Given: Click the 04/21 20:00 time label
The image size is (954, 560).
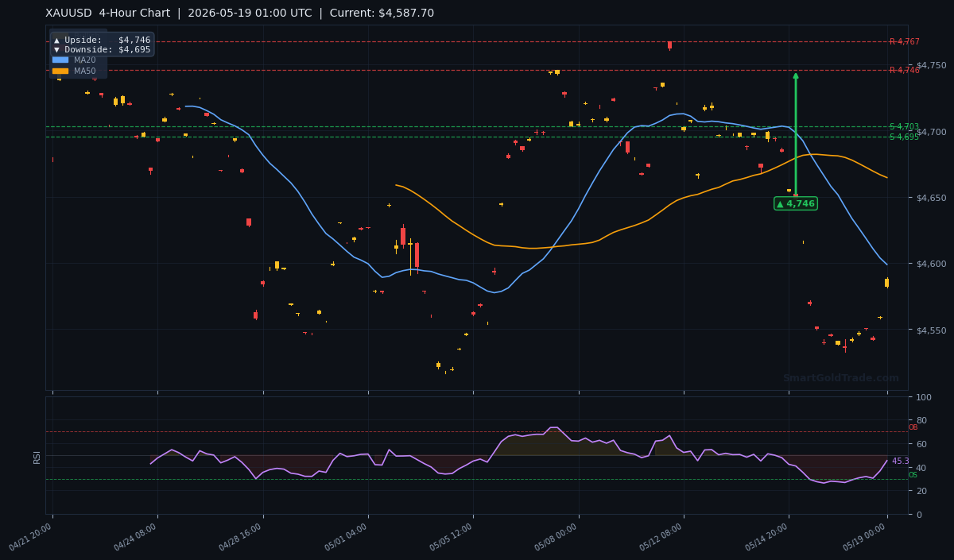Looking at the screenshot, I should tap(30, 538).
